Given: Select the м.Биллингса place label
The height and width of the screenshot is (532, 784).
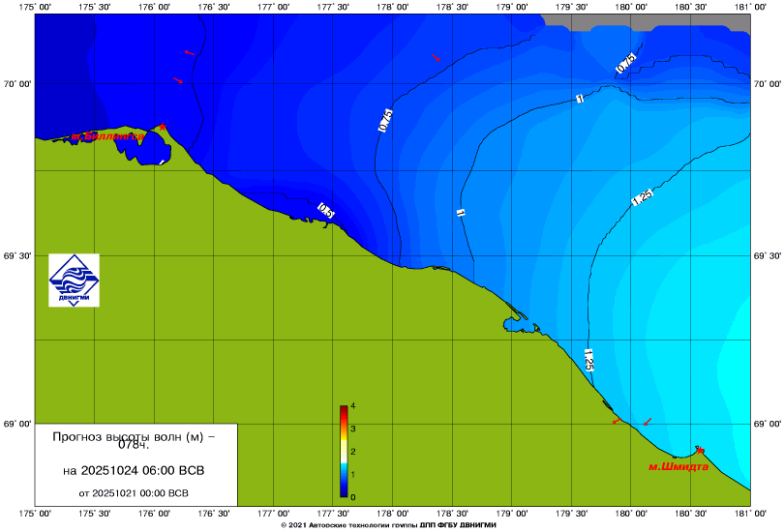Looking at the screenshot, I should [x=106, y=137].
